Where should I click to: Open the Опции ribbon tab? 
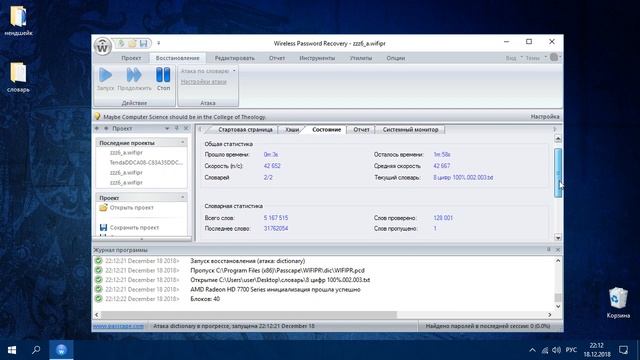(x=396, y=58)
